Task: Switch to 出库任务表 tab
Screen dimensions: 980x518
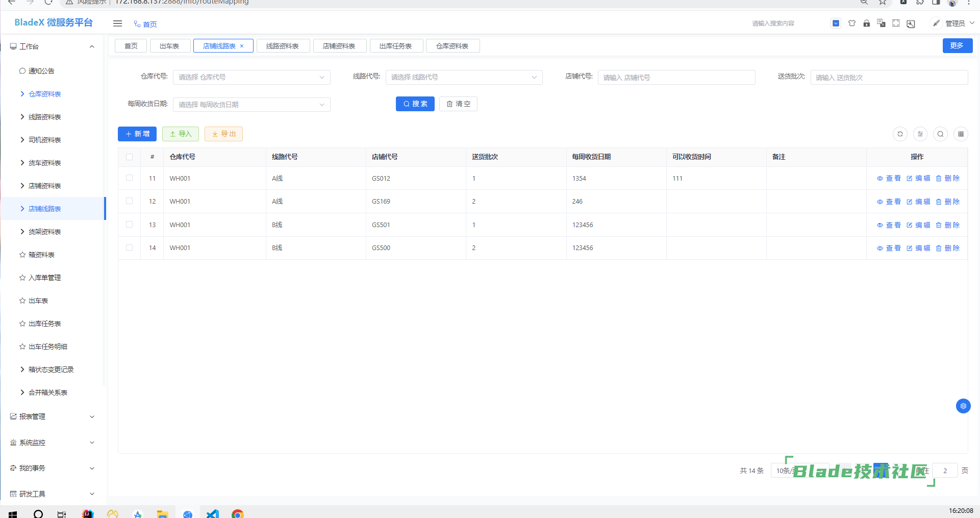Action: pyautogui.click(x=396, y=46)
